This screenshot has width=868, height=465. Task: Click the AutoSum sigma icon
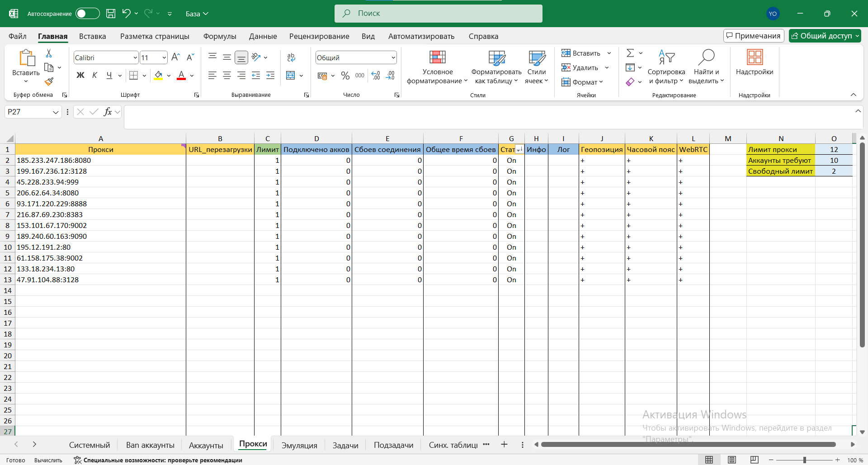coord(630,53)
